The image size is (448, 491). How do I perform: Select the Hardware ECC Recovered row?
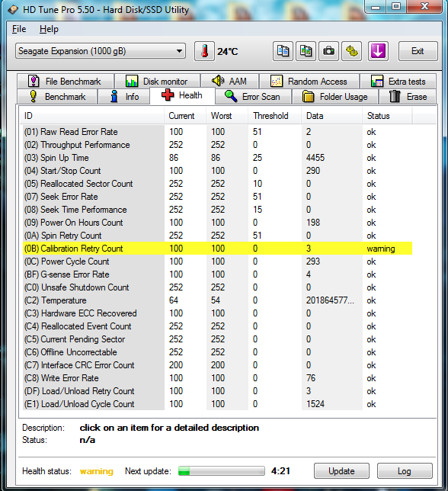pos(217,313)
